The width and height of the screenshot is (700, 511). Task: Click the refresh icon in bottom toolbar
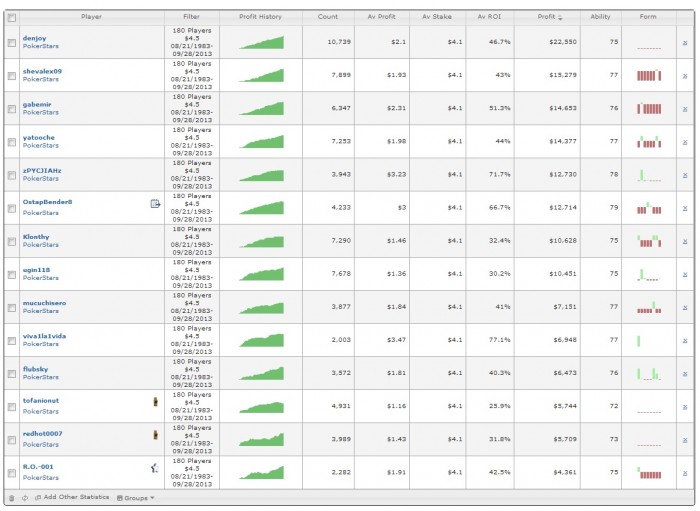point(25,498)
